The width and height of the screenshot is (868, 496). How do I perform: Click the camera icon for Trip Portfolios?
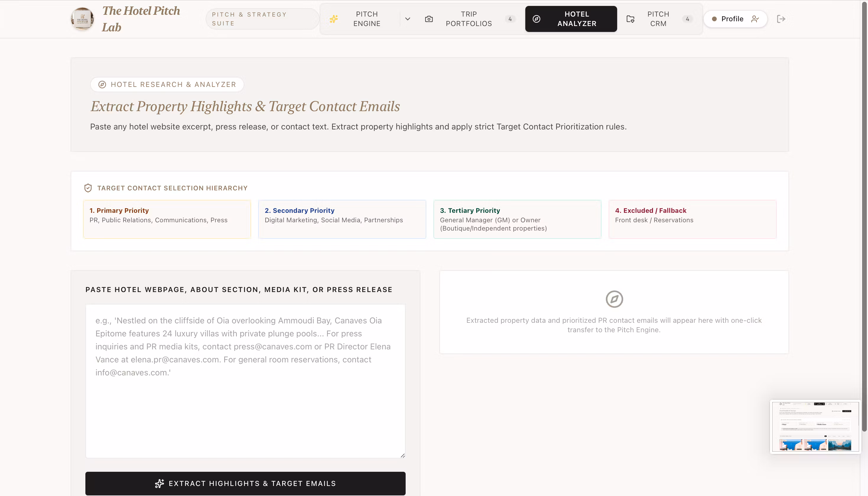coord(429,19)
